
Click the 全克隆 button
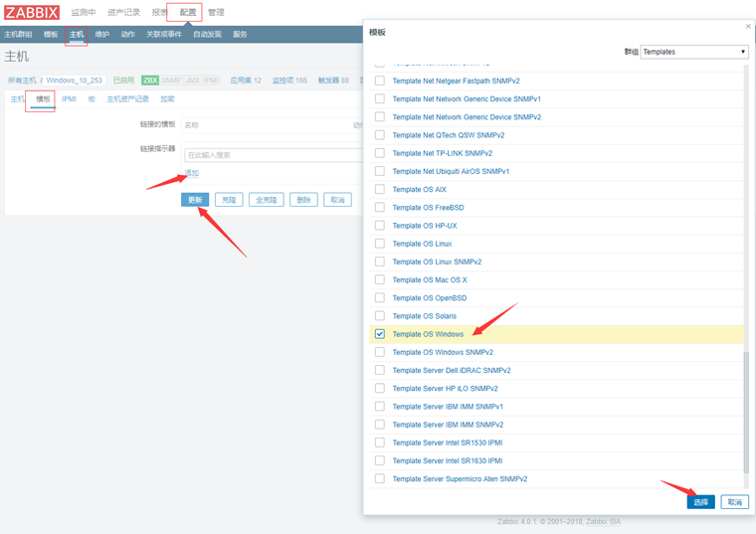[267, 200]
